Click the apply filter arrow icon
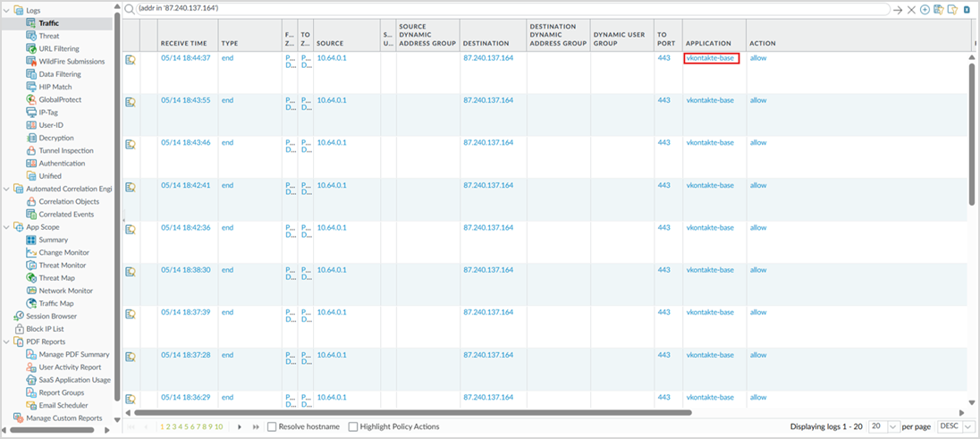The width and height of the screenshot is (980, 439). tap(898, 9)
